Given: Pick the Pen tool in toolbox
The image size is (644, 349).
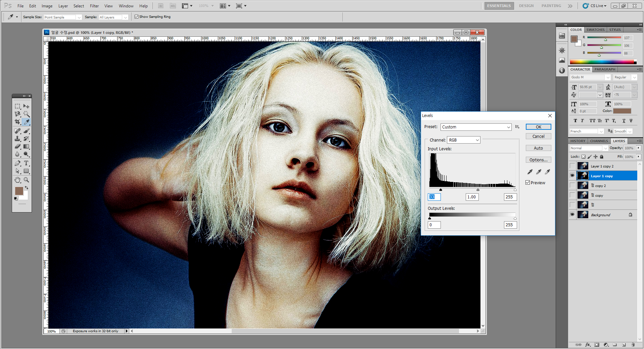Looking at the screenshot, I should point(17,163).
